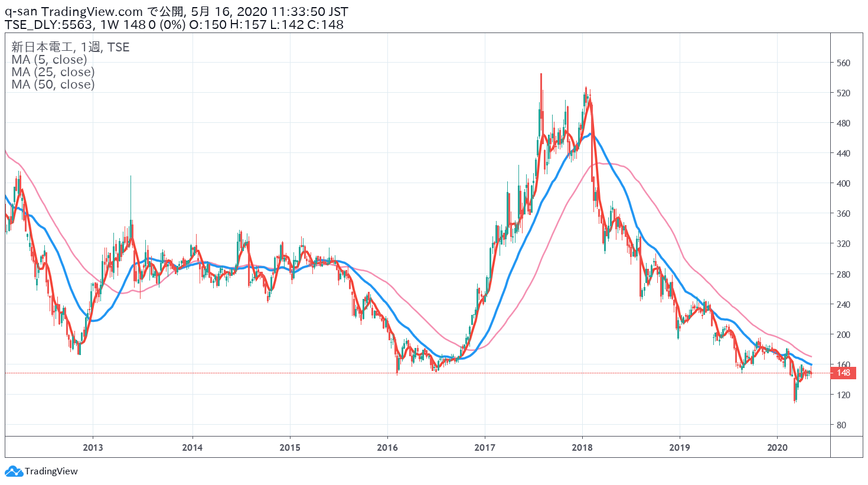Open the TradingView text link beside logo

tap(51, 471)
